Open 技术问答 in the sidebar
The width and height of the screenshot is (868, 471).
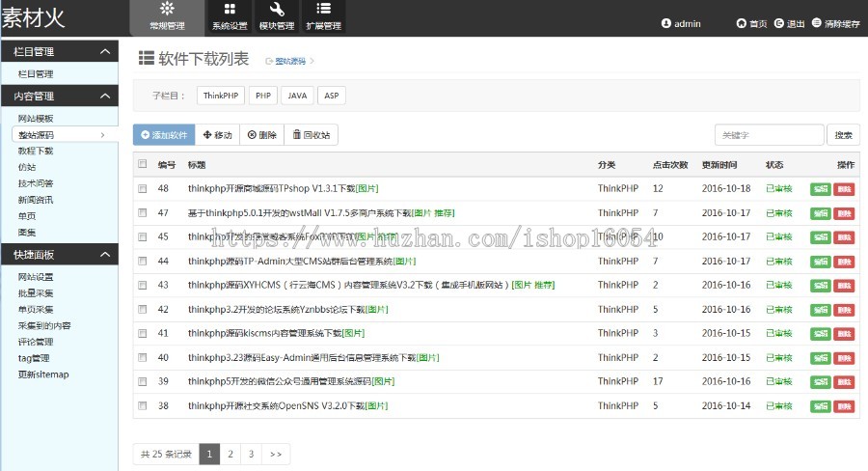(36, 182)
